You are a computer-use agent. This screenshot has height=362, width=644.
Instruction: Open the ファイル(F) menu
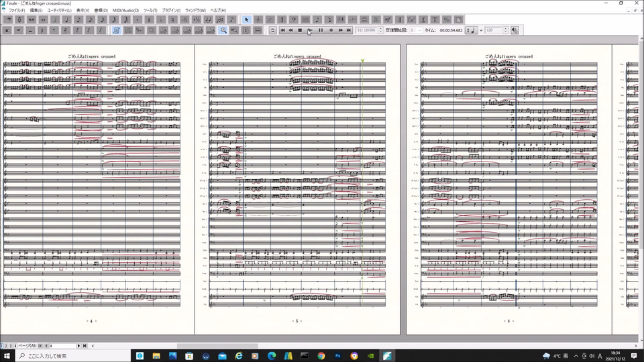[x=17, y=10]
